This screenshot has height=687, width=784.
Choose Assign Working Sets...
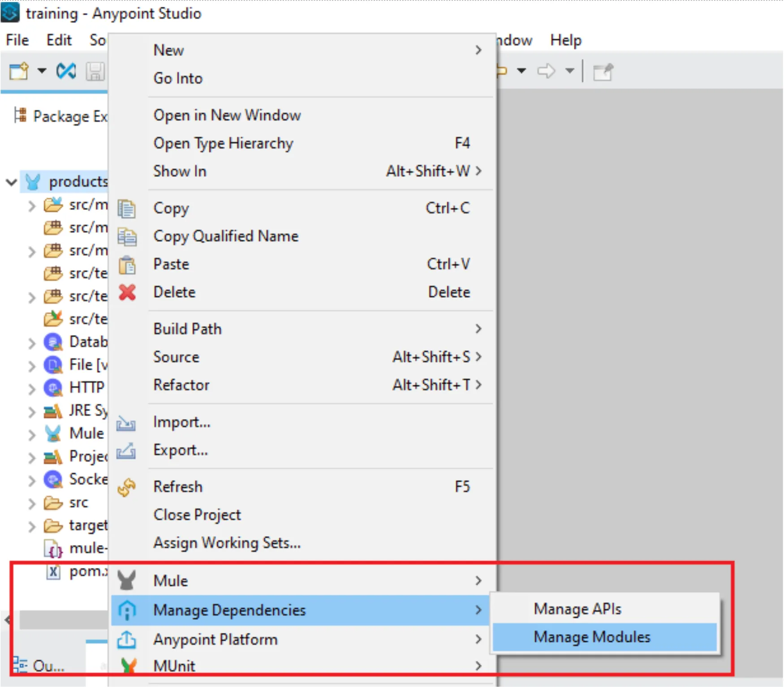[302, 543]
